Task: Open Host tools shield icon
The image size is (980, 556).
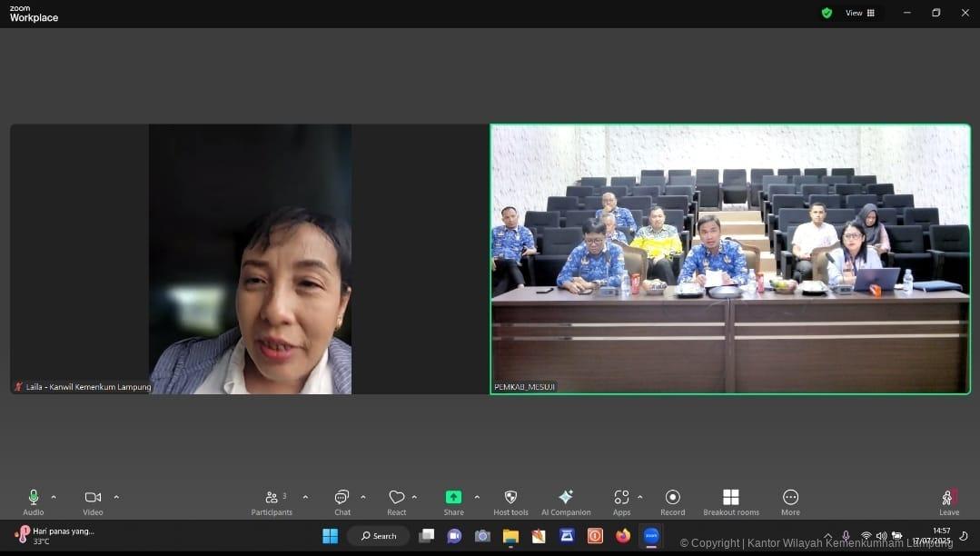Action: pyautogui.click(x=510, y=498)
